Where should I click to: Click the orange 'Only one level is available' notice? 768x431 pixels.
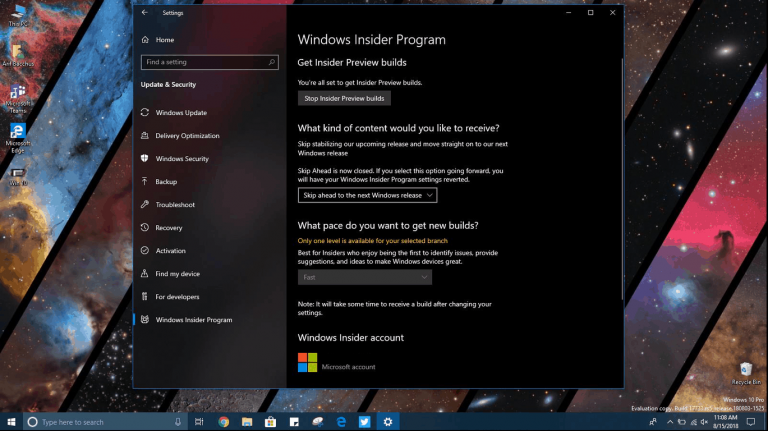click(x=372, y=241)
